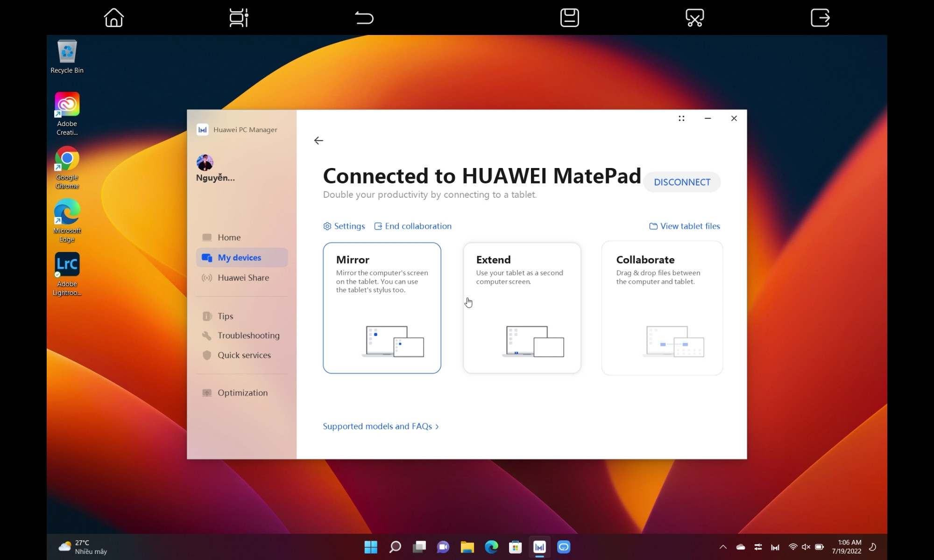Open the four-dot menu in title bar
The height and width of the screenshot is (560, 934).
(681, 119)
